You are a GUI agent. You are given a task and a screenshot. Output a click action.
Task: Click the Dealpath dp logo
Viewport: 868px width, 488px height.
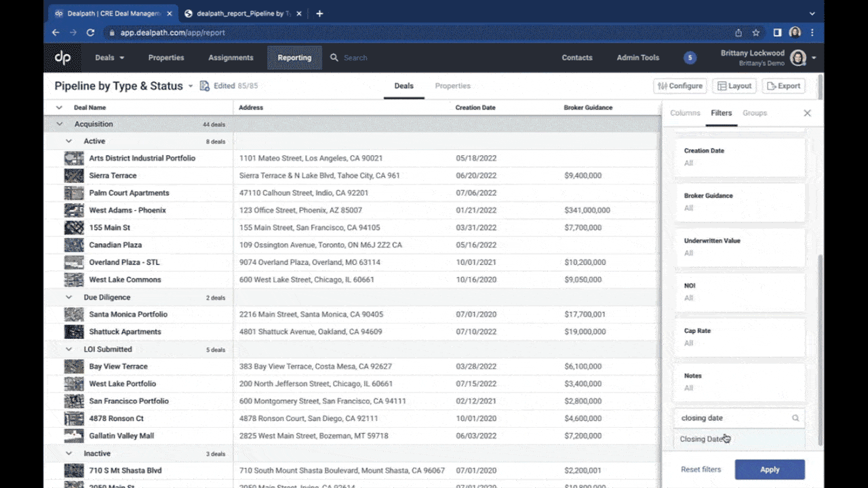pos(62,58)
